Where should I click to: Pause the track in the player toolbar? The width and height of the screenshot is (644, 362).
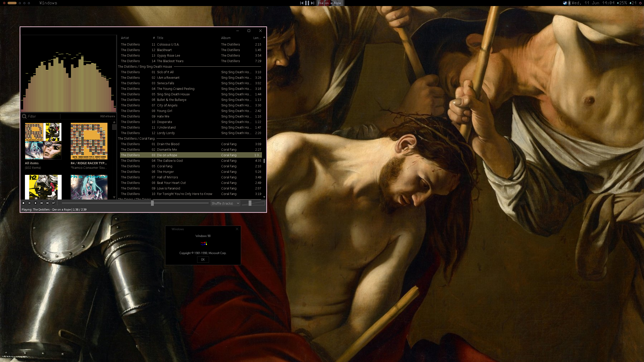[29, 203]
